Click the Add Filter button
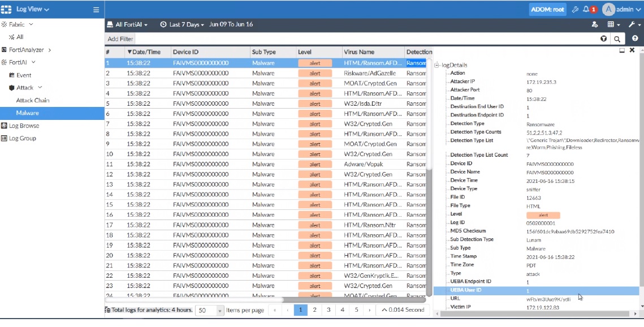The width and height of the screenshot is (644, 327). [120, 39]
